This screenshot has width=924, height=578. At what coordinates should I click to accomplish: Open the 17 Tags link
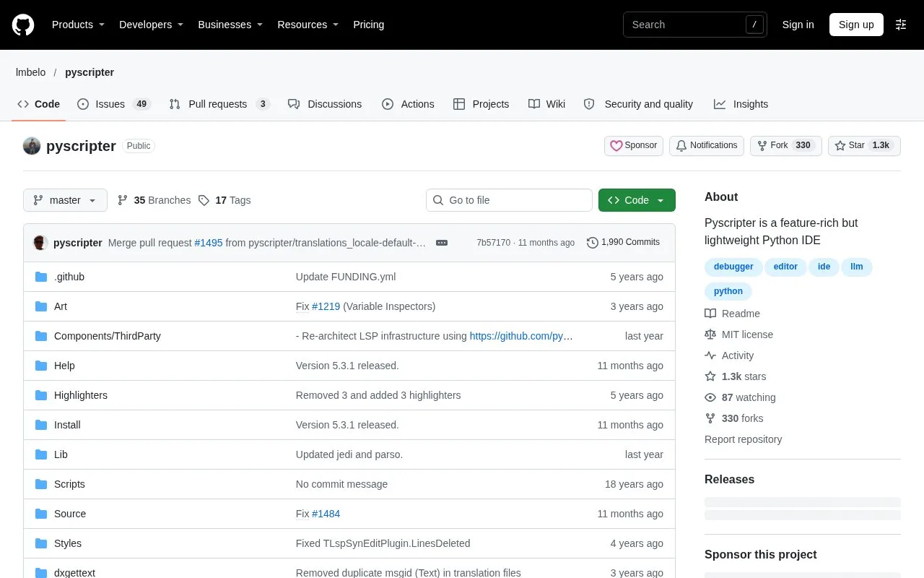coord(225,200)
